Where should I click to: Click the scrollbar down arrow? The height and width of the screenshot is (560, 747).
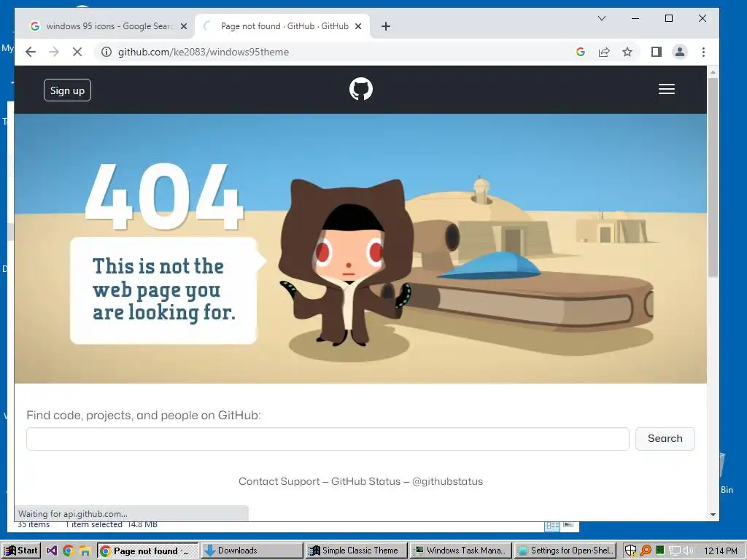(x=713, y=515)
